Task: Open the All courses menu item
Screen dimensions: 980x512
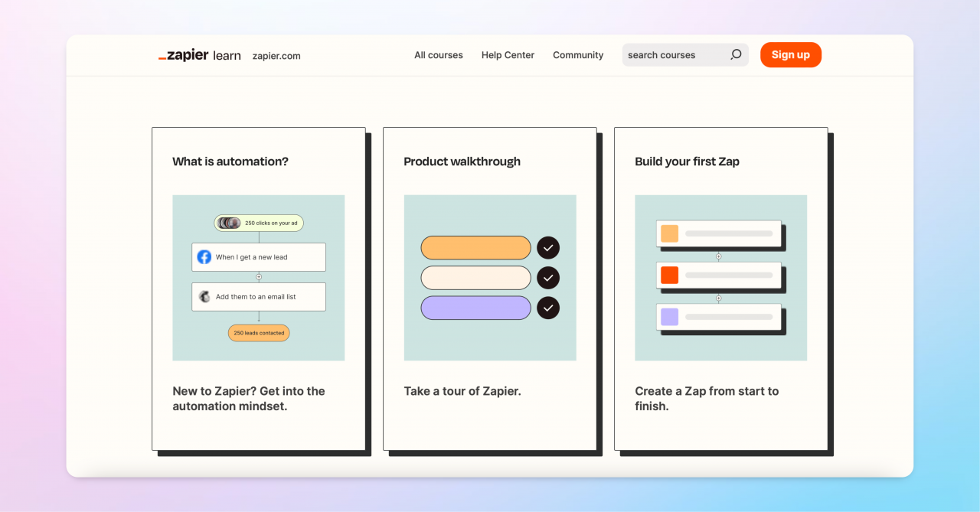Action: tap(439, 55)
